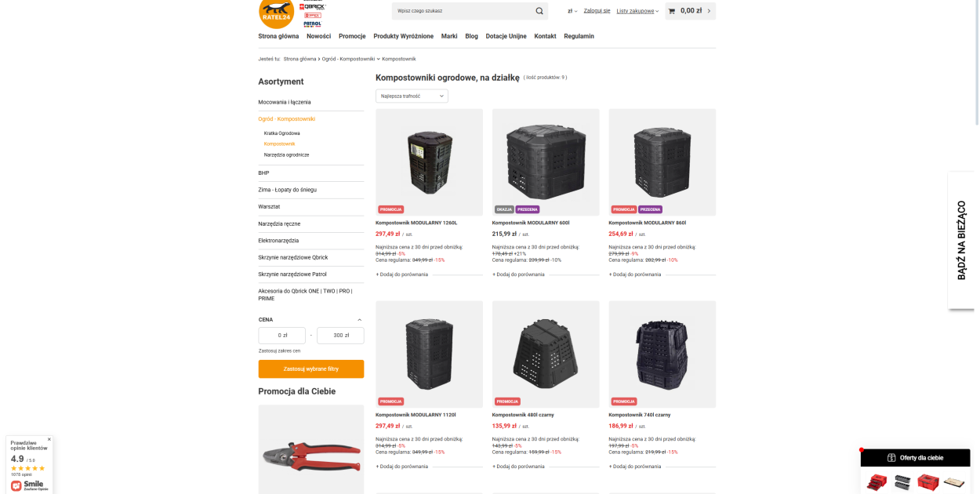
Task: Open the Listy zakupowe dropdown
Action: click(637, 11)
